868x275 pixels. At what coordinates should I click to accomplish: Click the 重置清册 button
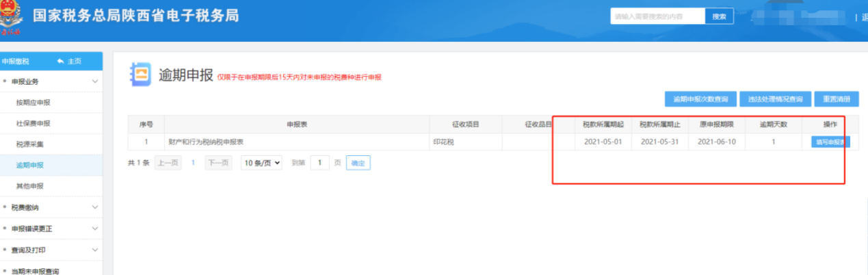pyautogui.click(x=837, y=99)
